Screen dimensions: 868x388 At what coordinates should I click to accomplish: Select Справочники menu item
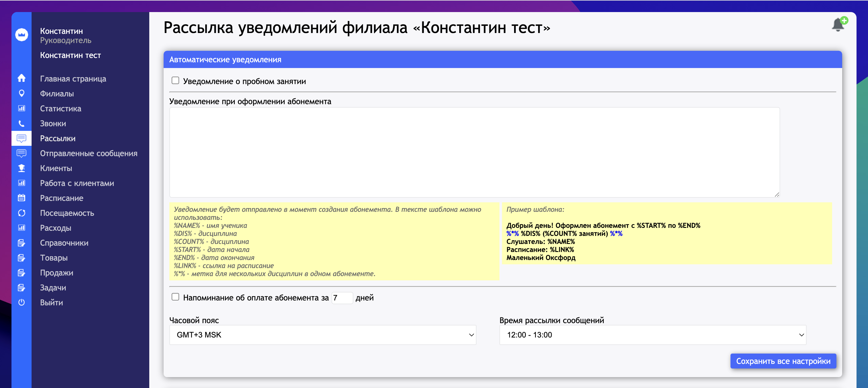(x=64, y=243)
